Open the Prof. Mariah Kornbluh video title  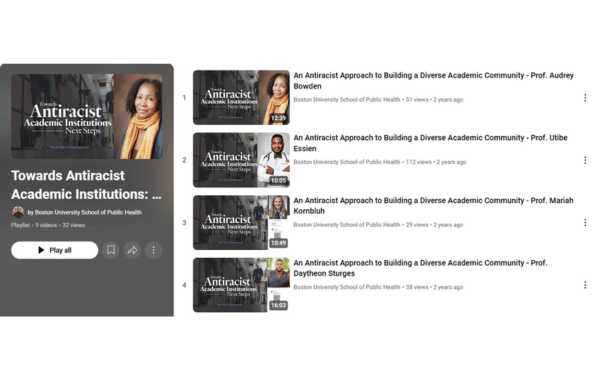coord(434,205)
